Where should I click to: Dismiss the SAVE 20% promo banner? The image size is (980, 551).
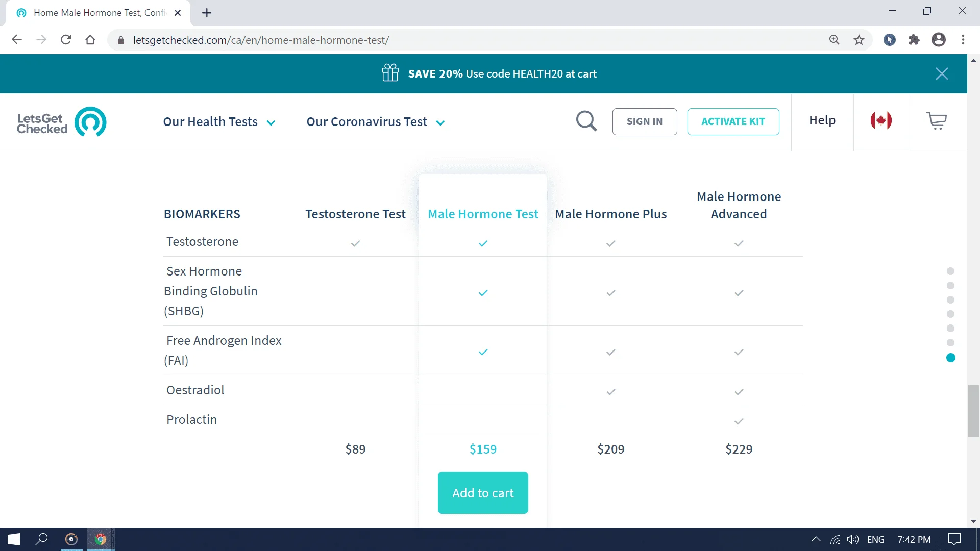coord(942,73)
